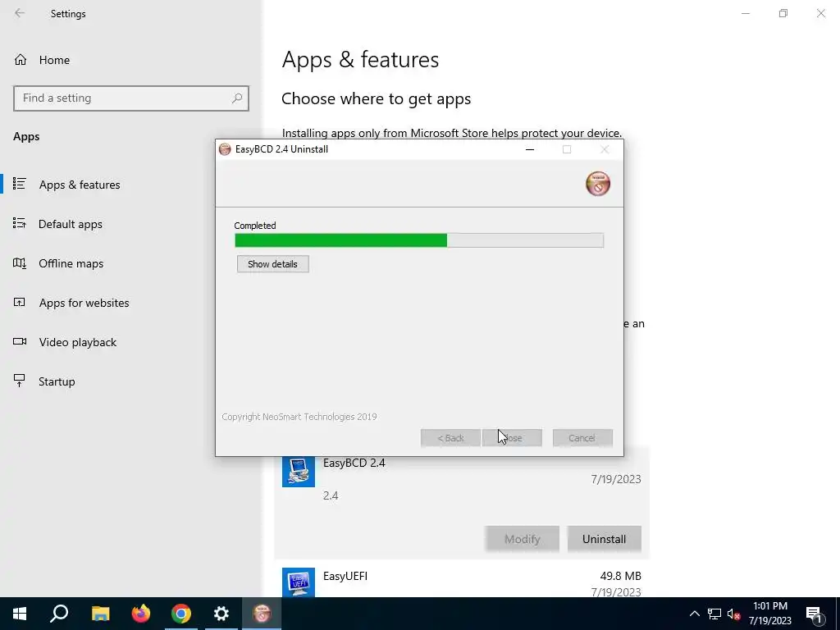
Task: Click the Video playback camera icon
Action: click(x=20, y=341)
